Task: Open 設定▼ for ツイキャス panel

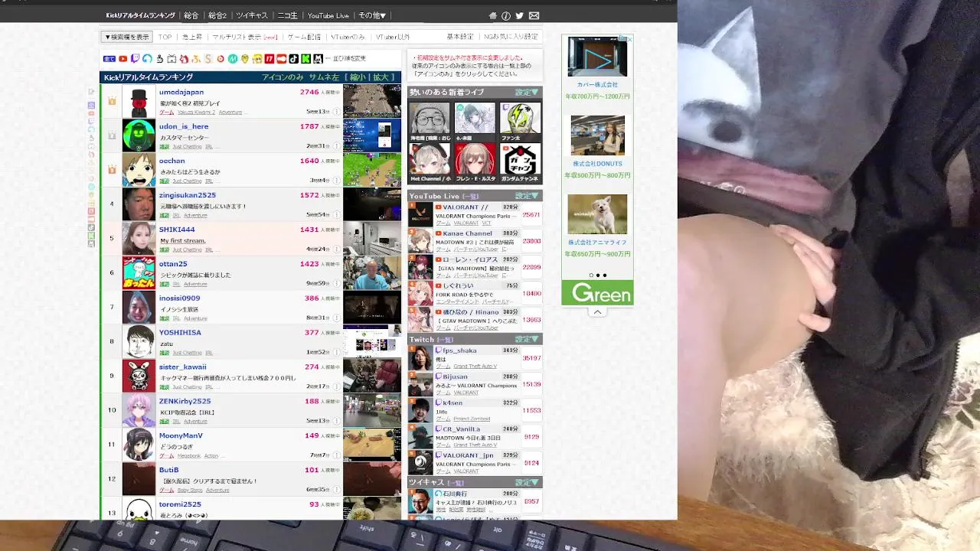Action: pyautogui.click(x=526, y=482)
